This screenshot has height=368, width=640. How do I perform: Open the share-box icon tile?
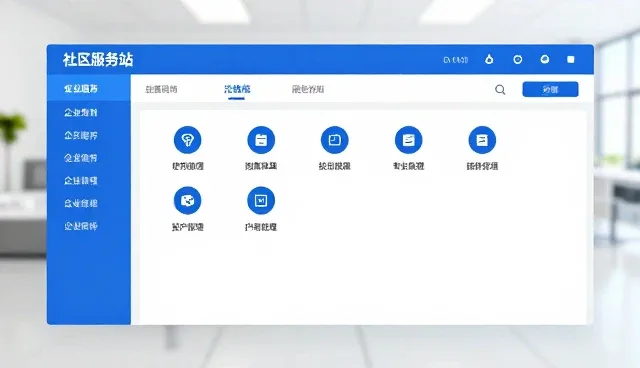[187, 200]
